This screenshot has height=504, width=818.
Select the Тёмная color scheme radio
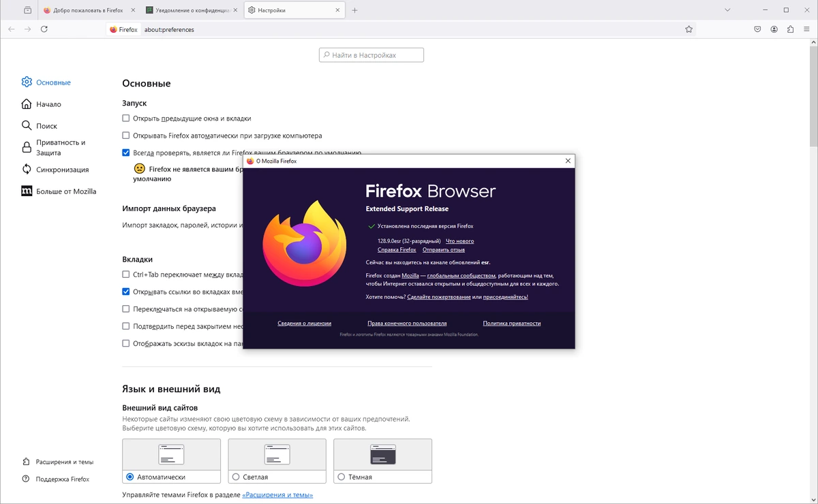pyautogui.click(x=342, y=477)
